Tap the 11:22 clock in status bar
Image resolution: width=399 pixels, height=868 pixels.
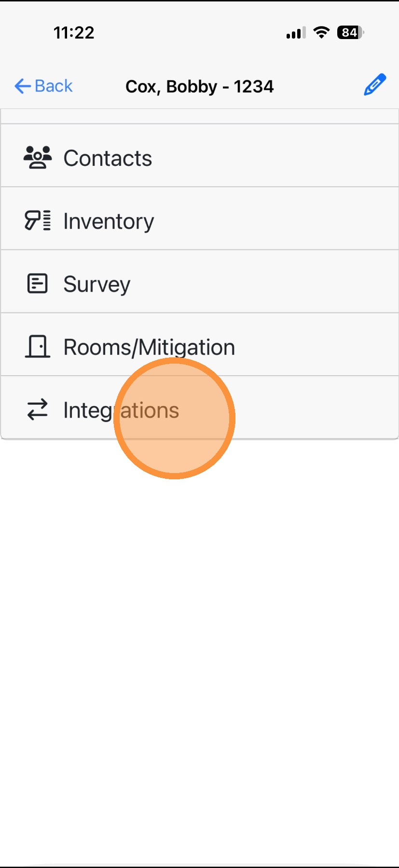click(73, 33)
